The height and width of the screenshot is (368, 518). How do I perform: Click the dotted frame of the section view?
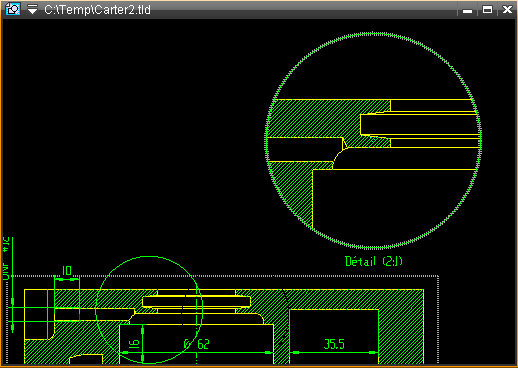[x=233, y=276]
